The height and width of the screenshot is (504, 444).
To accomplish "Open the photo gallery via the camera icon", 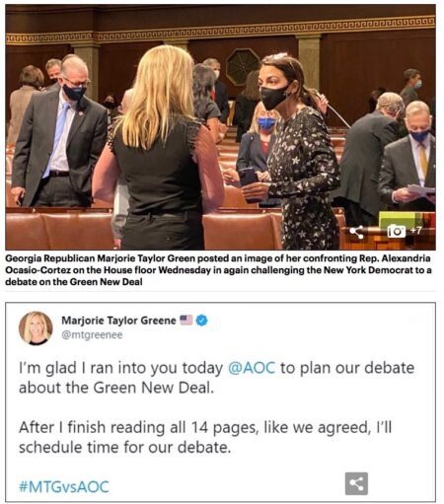I will click(396, 231).
